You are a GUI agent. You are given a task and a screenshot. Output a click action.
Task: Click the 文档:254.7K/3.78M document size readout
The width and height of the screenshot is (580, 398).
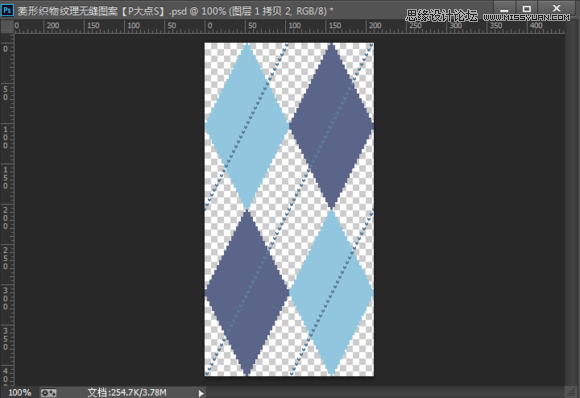point(127,392)
